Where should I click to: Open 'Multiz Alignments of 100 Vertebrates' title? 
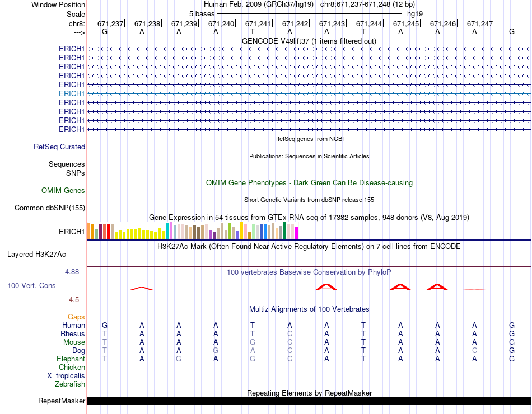309,309
